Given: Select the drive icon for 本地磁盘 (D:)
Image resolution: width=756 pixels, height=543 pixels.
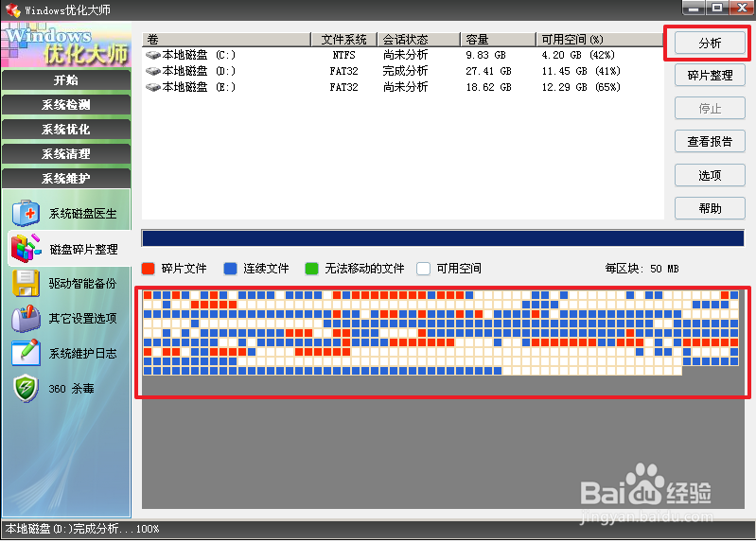Looking at the screenshot, I should tap(153, 71).
